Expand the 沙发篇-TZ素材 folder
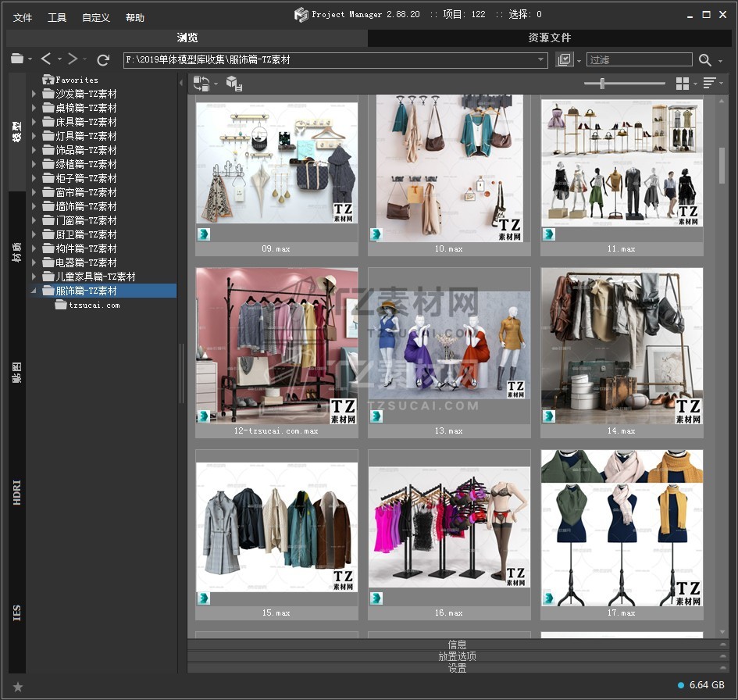The image size is (738, 700). [34, 94]
